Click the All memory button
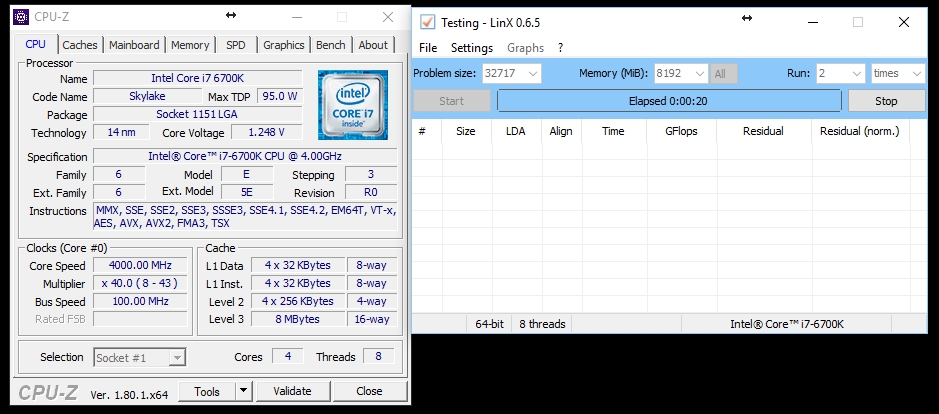Image resolution: width=939 pixels, height=414 pixels. 723,74
